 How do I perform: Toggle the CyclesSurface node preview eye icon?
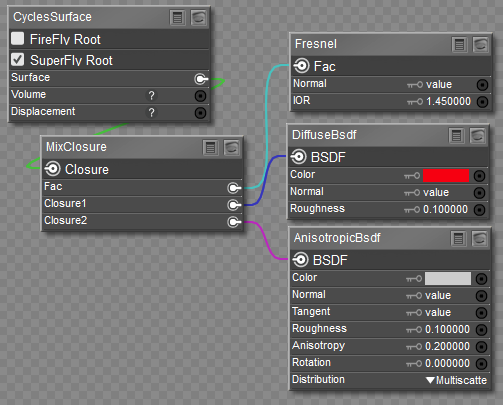click(x=198, y=18)
